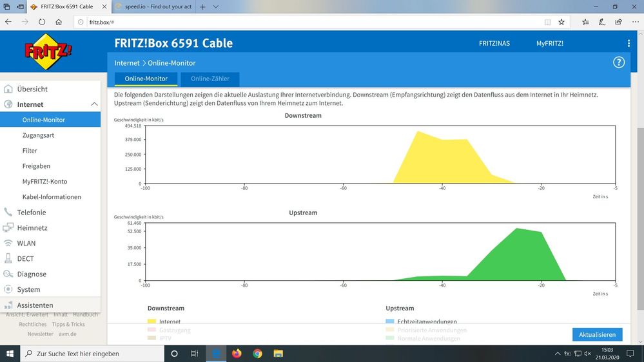Click the Aktualisieren button

coord(597,334)
